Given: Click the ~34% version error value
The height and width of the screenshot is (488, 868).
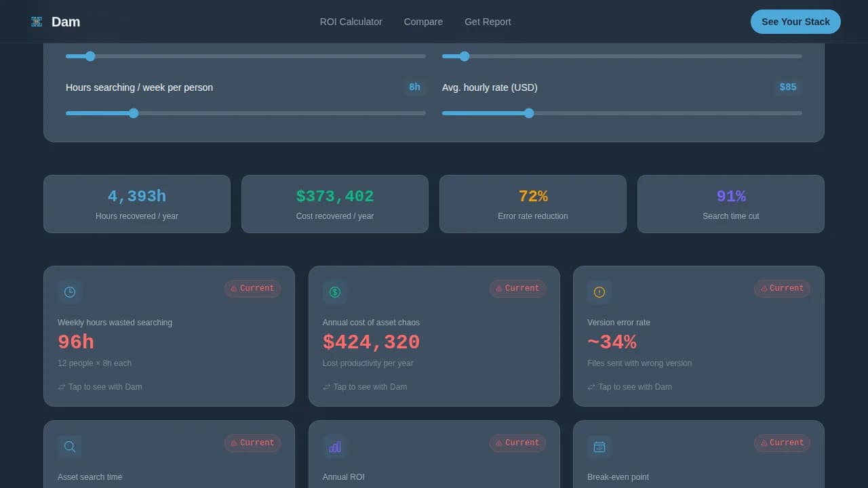Looking at the screenshot, I should pyautogui.click(x=612, y=342).
